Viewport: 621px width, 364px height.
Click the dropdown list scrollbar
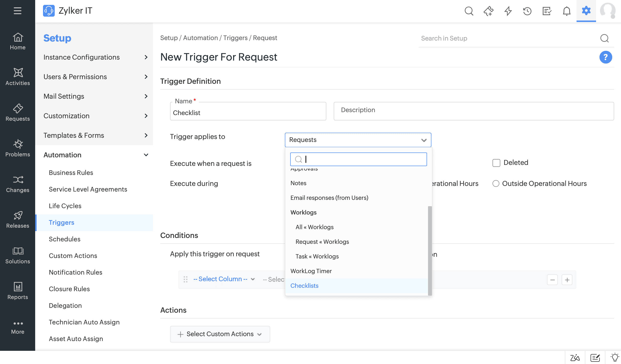click(430, 250)
